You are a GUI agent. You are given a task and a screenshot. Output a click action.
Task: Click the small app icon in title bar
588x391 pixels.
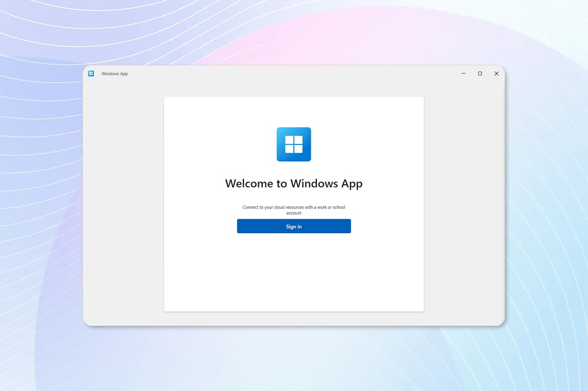pyautogui.click(x=91, y=73)
